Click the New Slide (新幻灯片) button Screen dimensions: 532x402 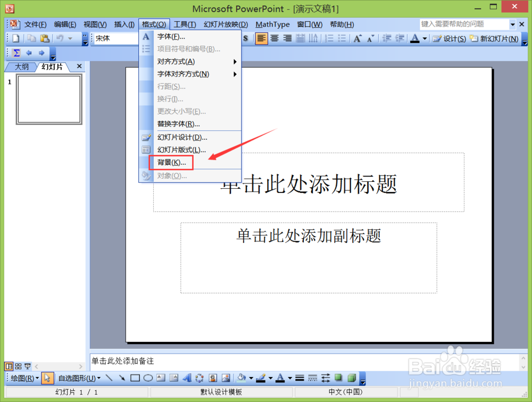[x=494, y=39]
